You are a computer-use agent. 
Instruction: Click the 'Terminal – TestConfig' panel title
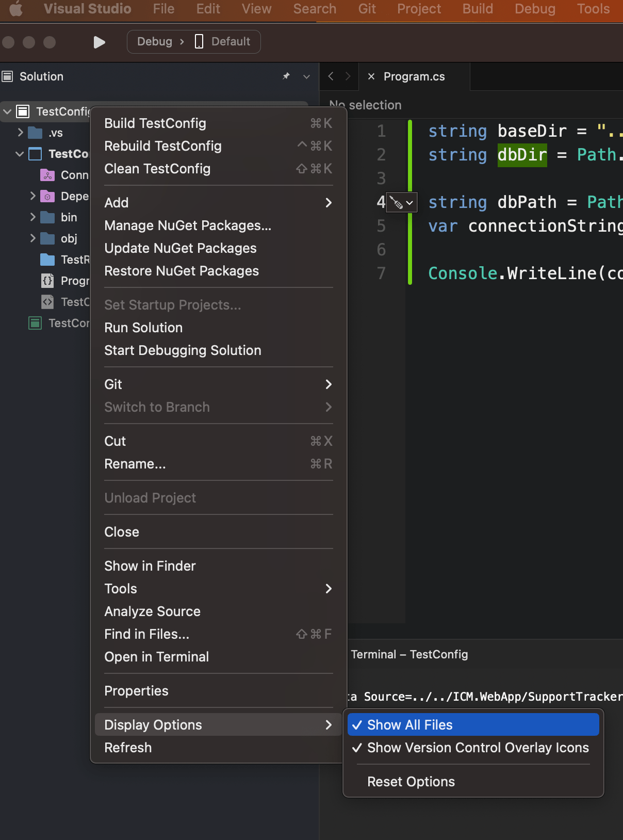409,654
